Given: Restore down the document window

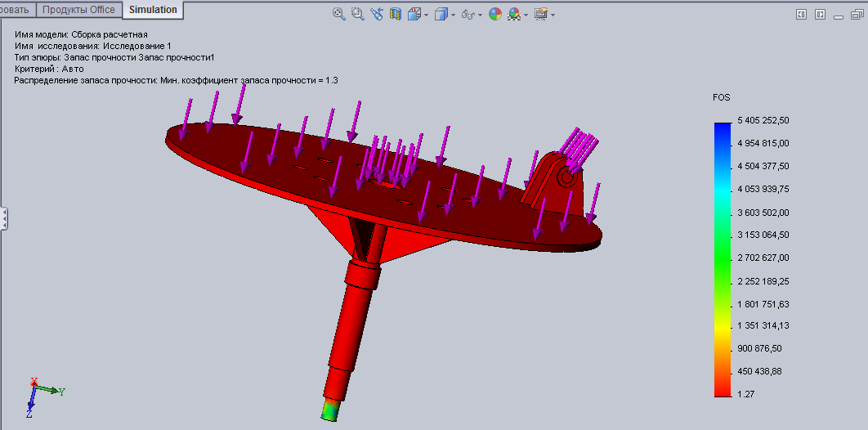Looking at the screenshot, I should pos(857,15).
